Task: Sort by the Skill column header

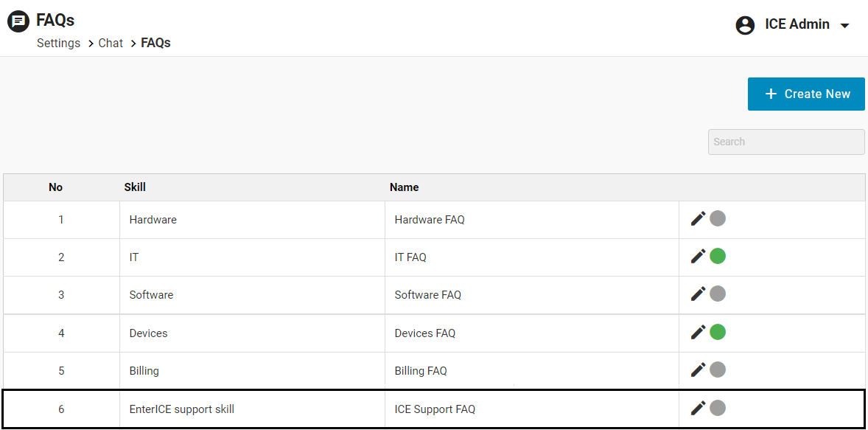Action: point(135,187)
